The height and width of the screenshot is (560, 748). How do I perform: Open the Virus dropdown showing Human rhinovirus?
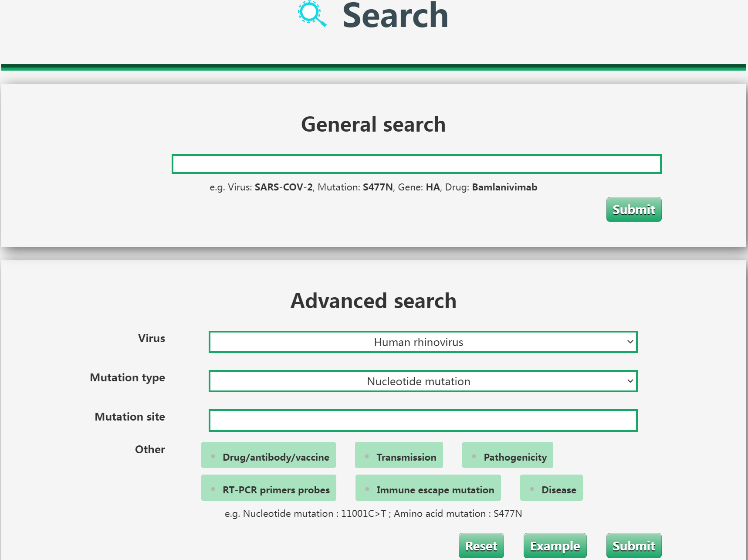tap(423, 342)
